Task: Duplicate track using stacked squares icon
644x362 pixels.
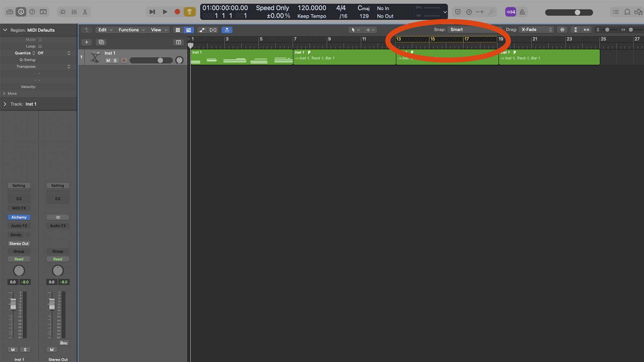Action: [101, 42]
